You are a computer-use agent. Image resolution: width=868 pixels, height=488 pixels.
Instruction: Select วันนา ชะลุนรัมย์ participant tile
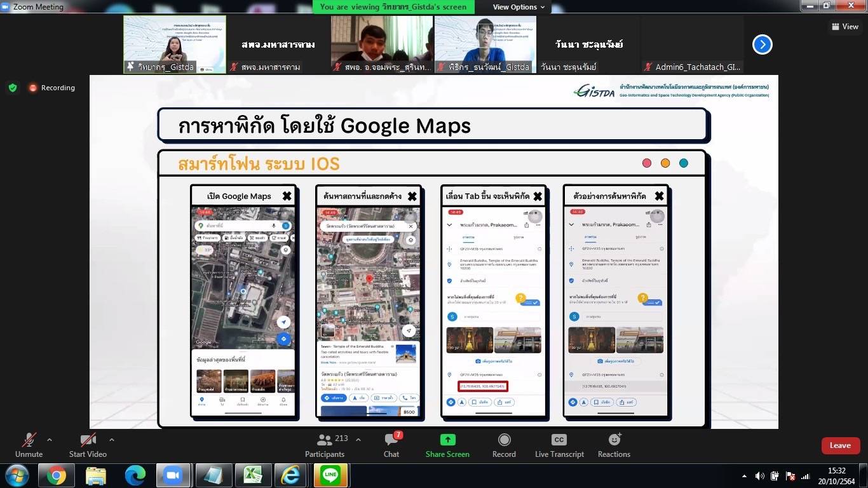(589, 44)
